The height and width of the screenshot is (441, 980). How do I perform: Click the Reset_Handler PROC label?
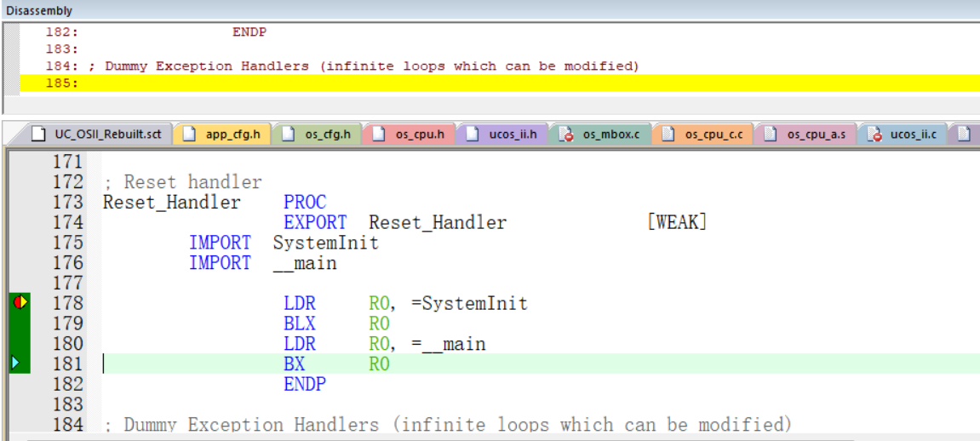(171, 202)
